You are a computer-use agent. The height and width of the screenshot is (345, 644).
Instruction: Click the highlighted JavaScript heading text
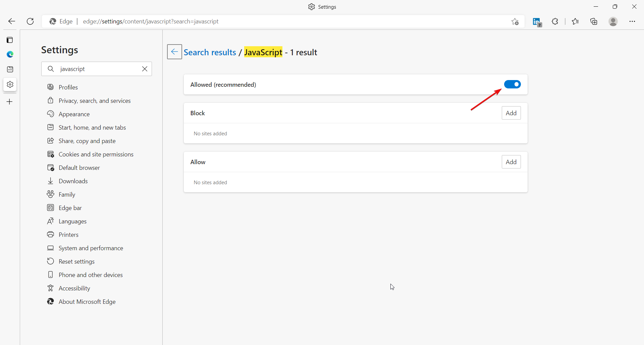pyautogui.click(x=263, y=52)
